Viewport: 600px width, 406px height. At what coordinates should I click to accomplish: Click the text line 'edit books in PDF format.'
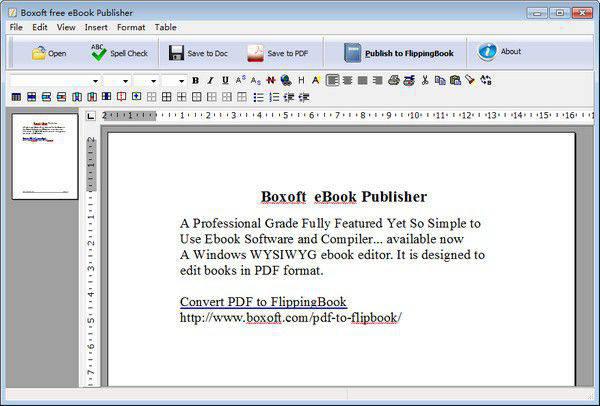[x=252, y=271]
